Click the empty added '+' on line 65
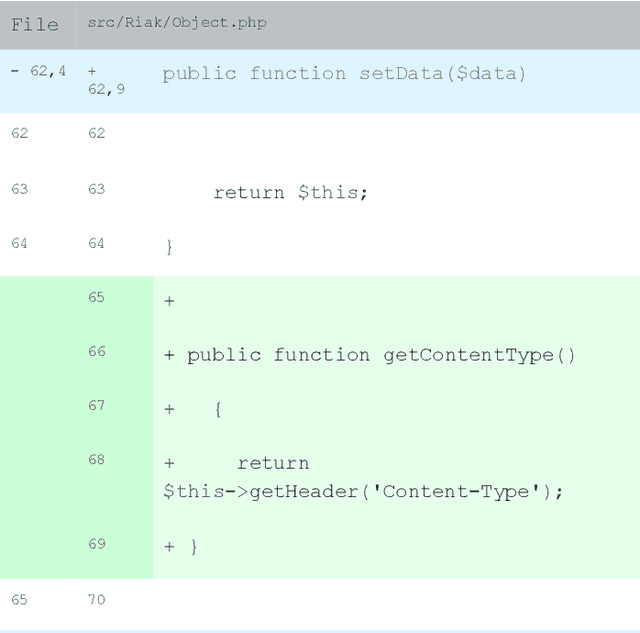 (x=169, y=301)
